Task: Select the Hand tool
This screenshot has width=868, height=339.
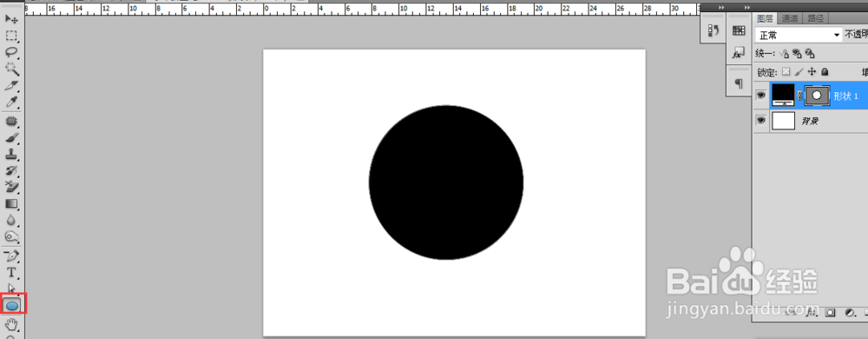Action: coord(11,323)
